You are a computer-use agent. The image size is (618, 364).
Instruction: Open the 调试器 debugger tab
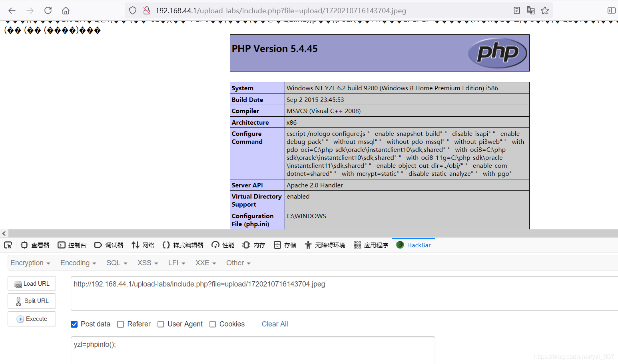pos(109,245)
